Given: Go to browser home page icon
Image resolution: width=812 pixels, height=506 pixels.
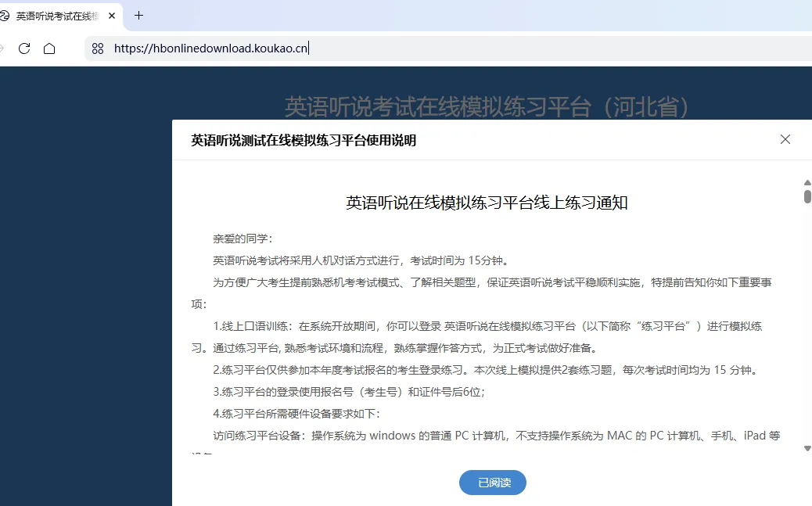Looking at the screenshot, I should coord(49,48).
